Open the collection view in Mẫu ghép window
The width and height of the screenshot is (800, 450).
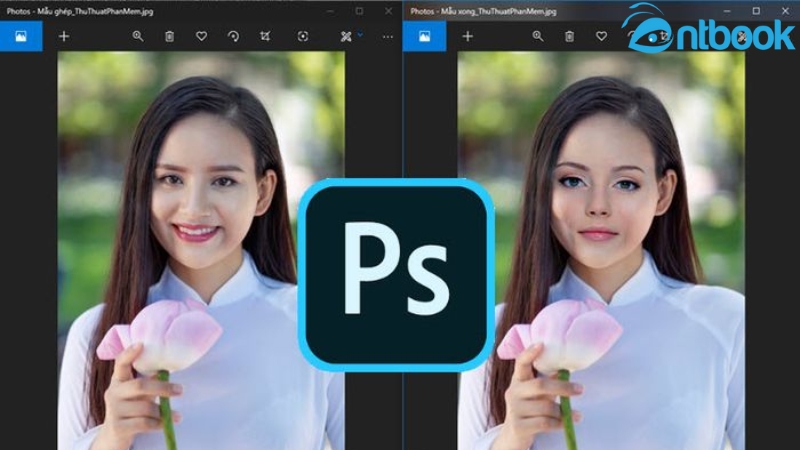(x=21, y=36)
